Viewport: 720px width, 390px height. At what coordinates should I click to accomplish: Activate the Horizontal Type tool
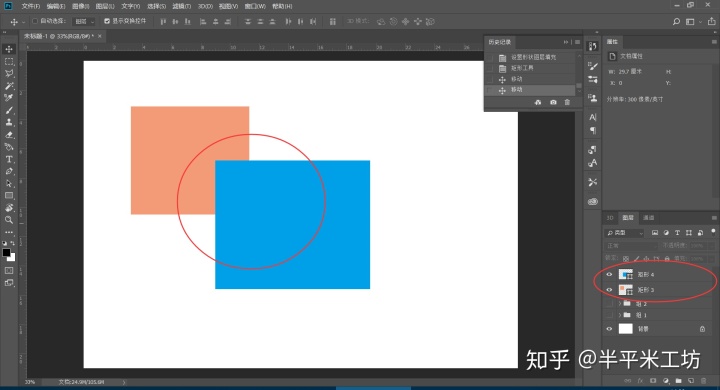(9, 159)
